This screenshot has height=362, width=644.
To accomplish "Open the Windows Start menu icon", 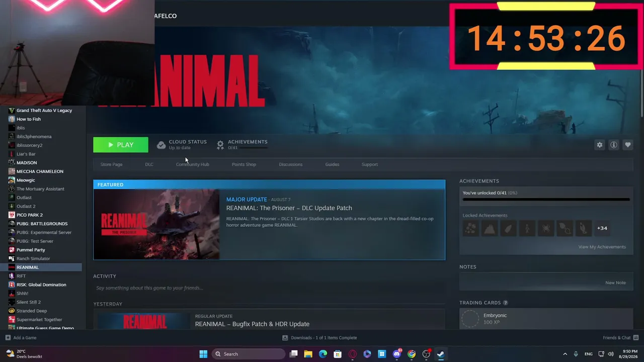I will pos(203,354).
